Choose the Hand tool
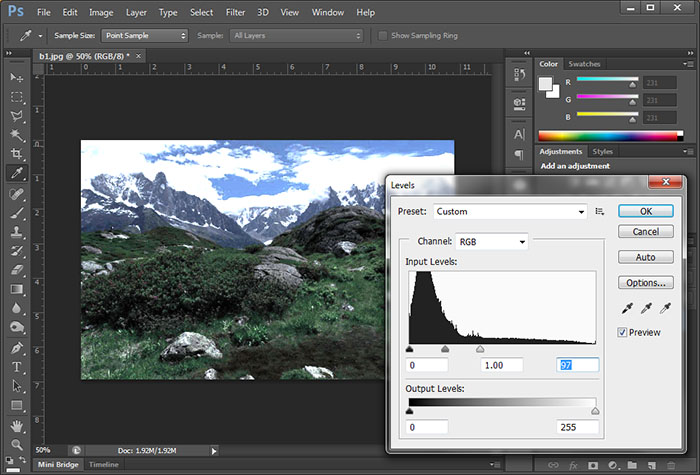The width and height of the screenshot is (700, 475). pyautogui.click(x=17, y=424)
